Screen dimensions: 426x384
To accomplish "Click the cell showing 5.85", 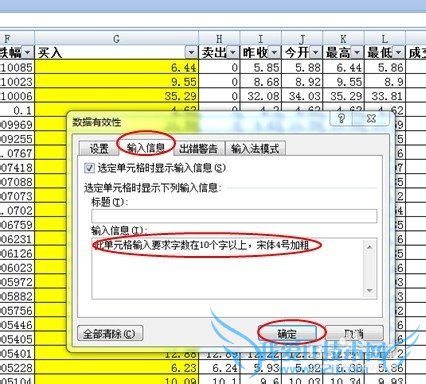I will pos(261,67).
